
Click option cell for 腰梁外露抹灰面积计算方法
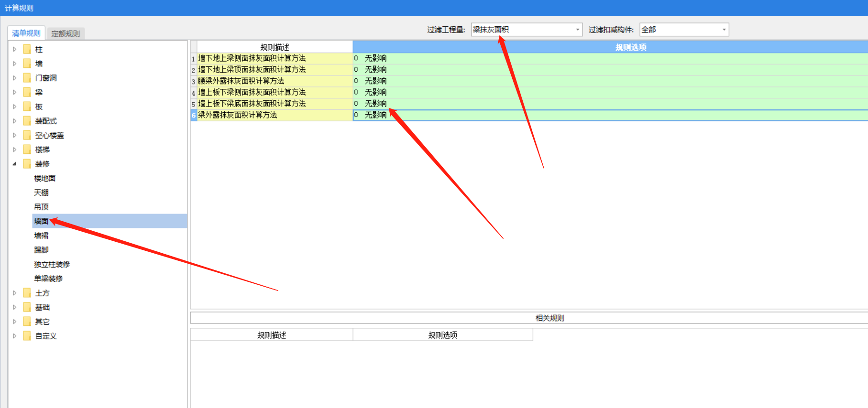[610, 81]
